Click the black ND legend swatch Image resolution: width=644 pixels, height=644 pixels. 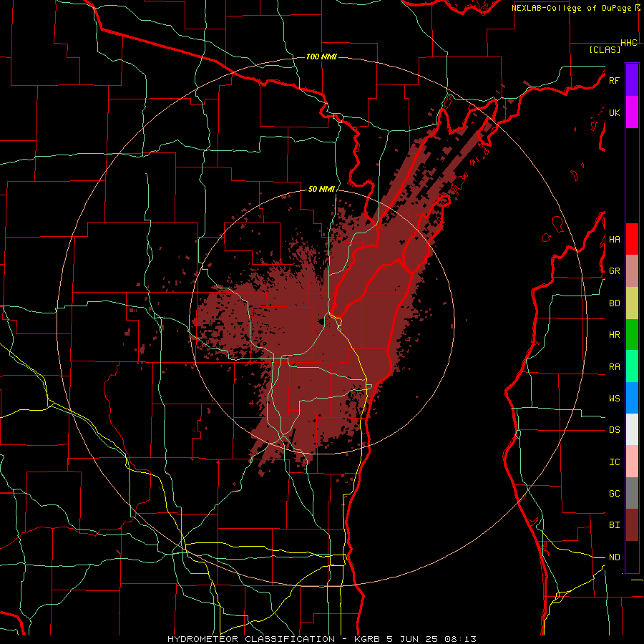point(632,557)
